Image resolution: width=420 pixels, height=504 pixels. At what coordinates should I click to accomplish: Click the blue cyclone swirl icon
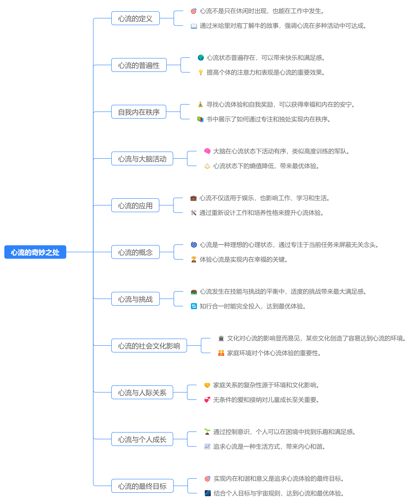point(194,245)
